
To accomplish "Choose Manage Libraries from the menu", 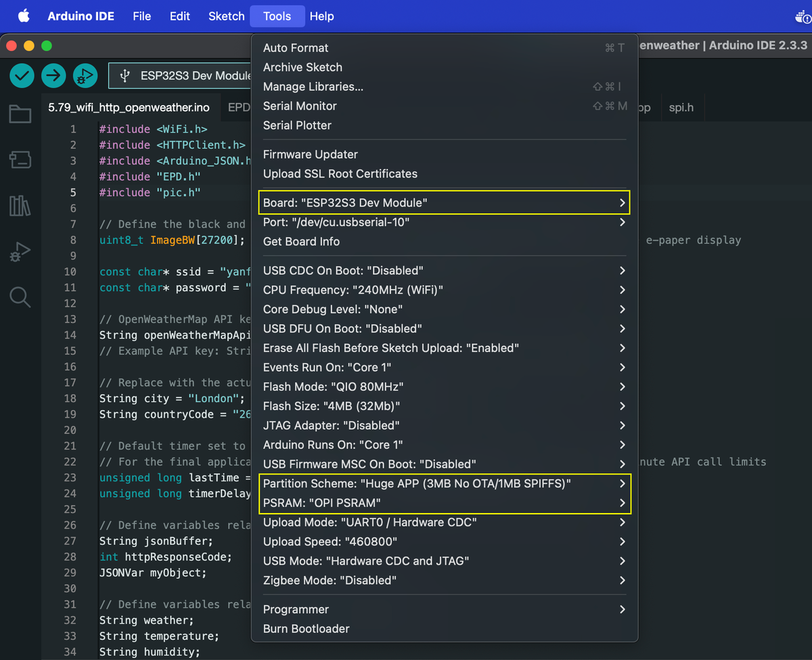I will coord(313,87).
